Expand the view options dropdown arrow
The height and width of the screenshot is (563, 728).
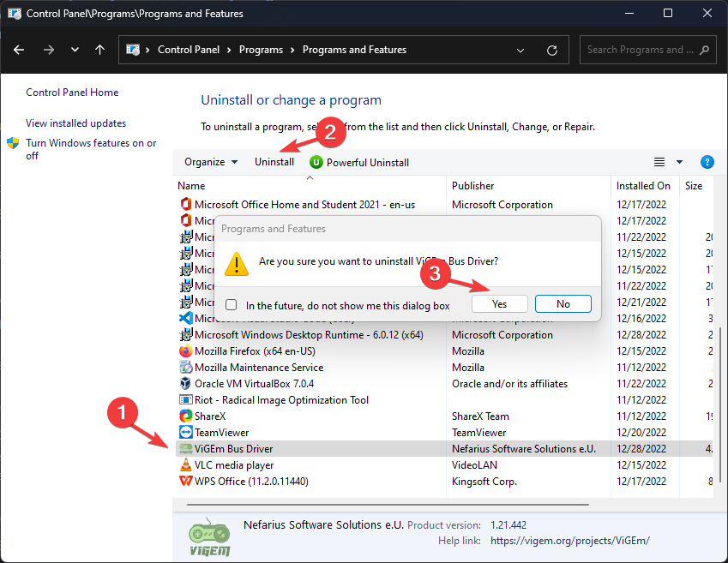point(680,162)
